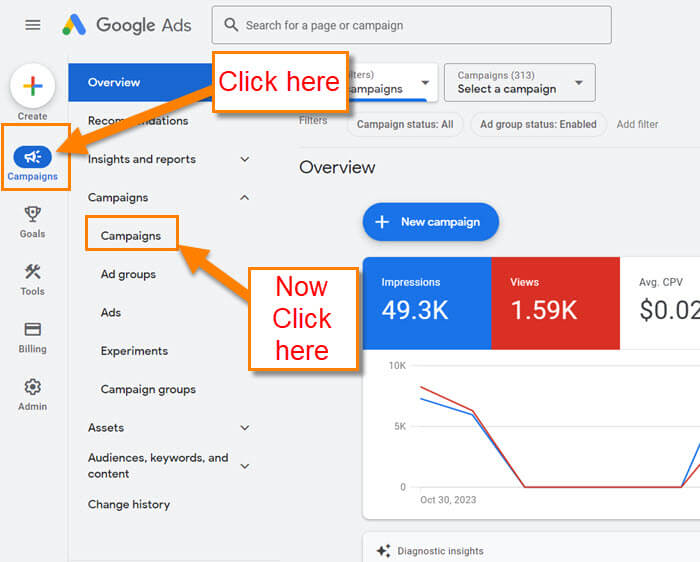
Task: Open Campaign groups in side menu
Action: tap(148, 389)
